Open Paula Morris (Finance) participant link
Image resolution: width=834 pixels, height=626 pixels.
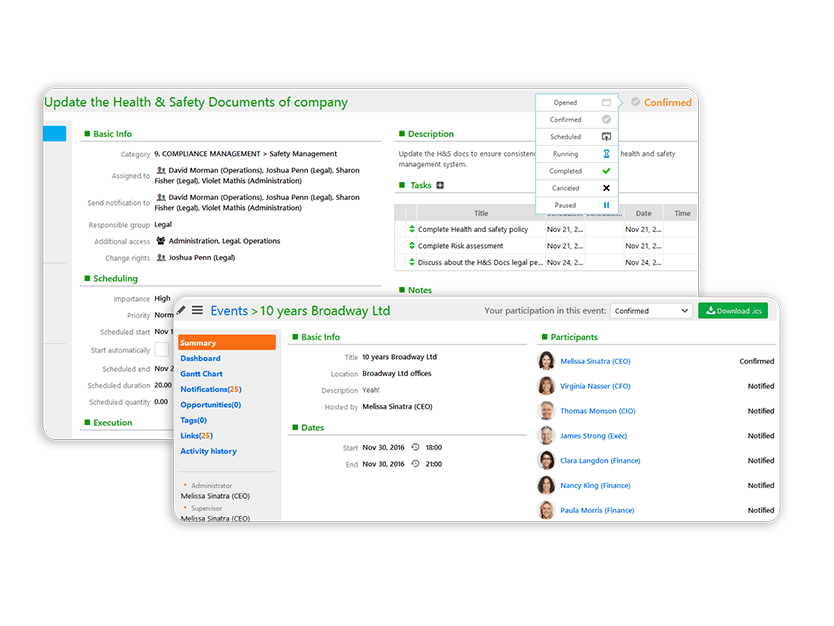pyautogui.click(x=597, y=510)
